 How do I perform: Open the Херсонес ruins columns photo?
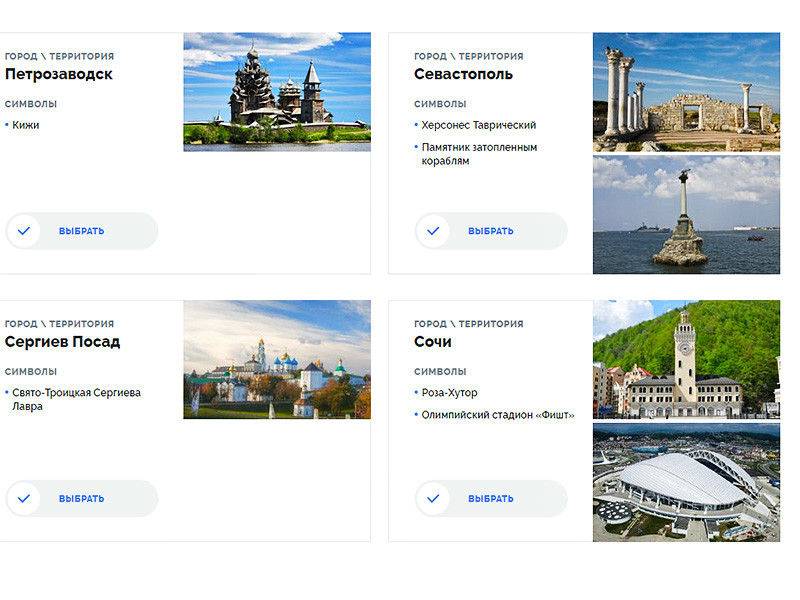685,92
